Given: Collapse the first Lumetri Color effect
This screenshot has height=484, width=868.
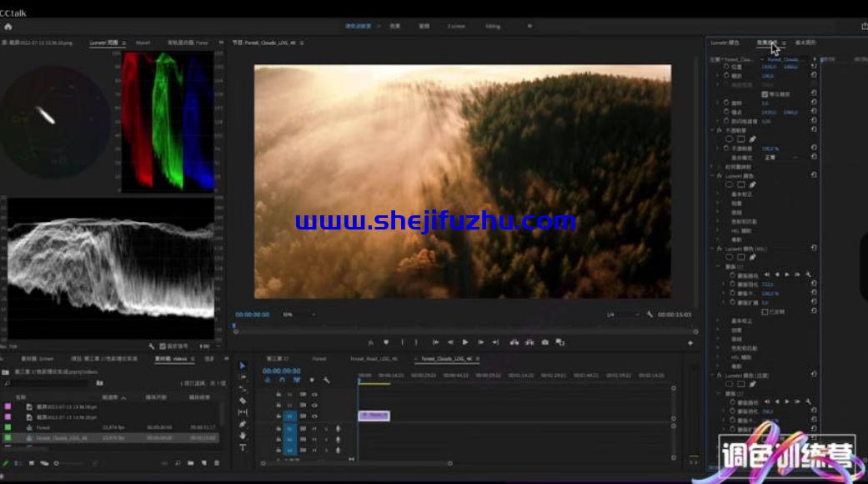Looking at the screenshot, I should (712, 175).
